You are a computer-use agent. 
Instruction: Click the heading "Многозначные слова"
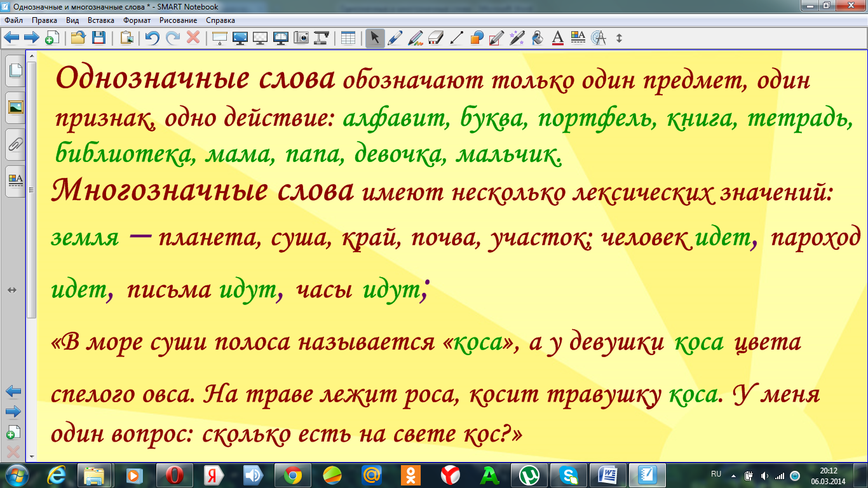tap(203, 189)
